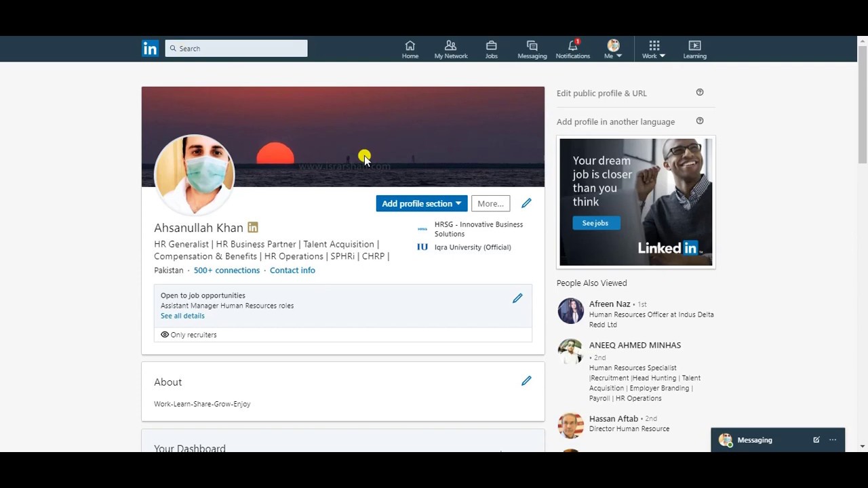The image size is (868, 488).
Task: Click the Only recruiters eye icon
Action: pyautogui.click(x=165, y=334)
